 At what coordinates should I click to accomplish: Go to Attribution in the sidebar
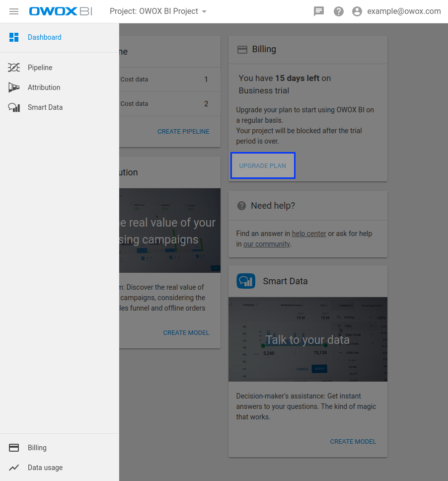(x=60, y=87)
